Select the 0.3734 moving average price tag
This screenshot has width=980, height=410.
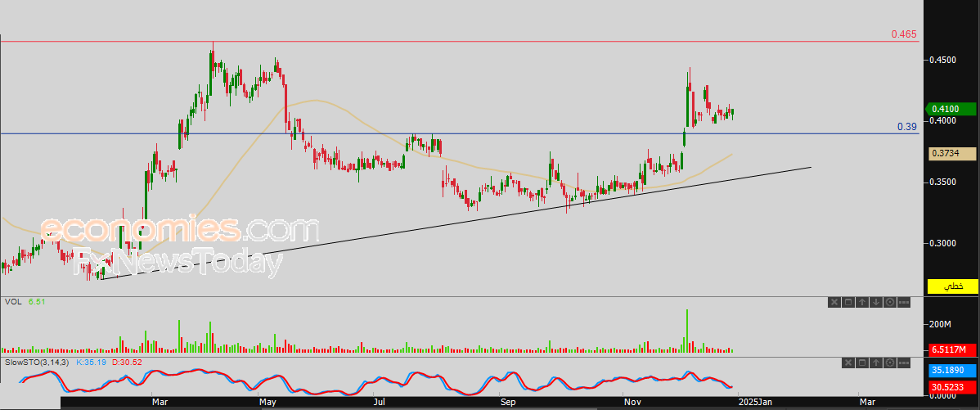pos(952,153)
